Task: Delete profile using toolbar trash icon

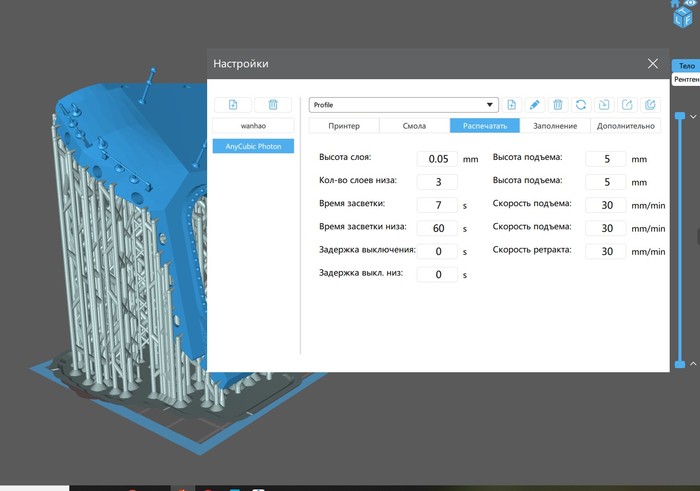Action: [x=557, y=105]
